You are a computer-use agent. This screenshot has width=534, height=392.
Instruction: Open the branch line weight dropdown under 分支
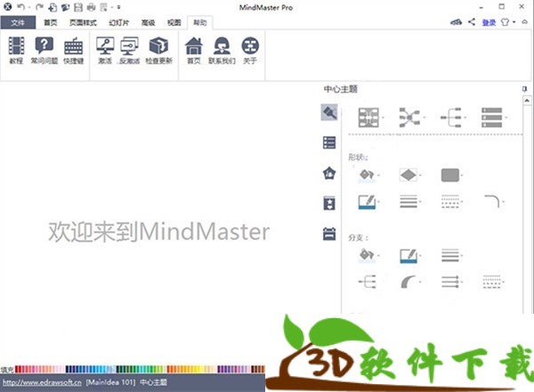[x=452, y=255]
